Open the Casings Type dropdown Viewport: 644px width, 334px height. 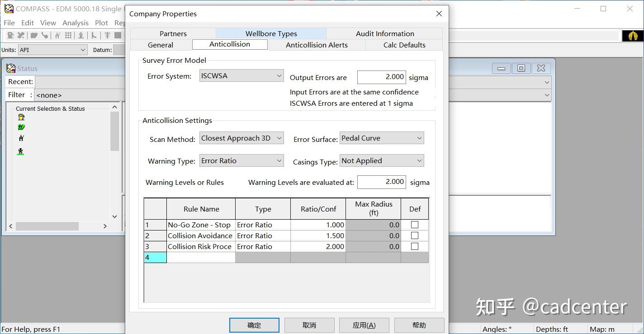click(x=382, y=161)
